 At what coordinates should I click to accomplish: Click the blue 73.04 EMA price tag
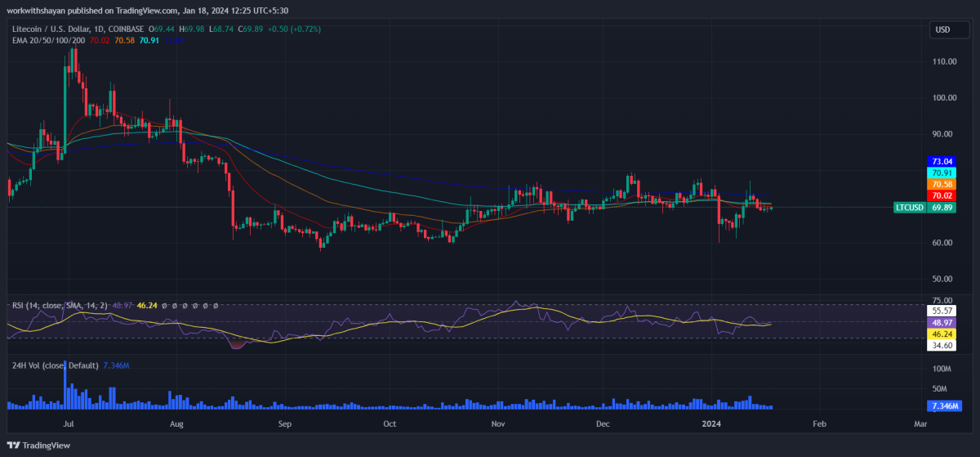(942, 162)
